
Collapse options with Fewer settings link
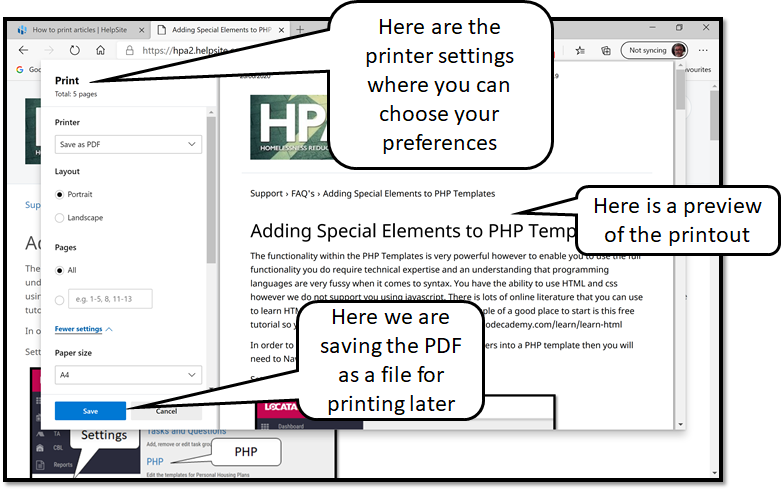pos(83,329)
